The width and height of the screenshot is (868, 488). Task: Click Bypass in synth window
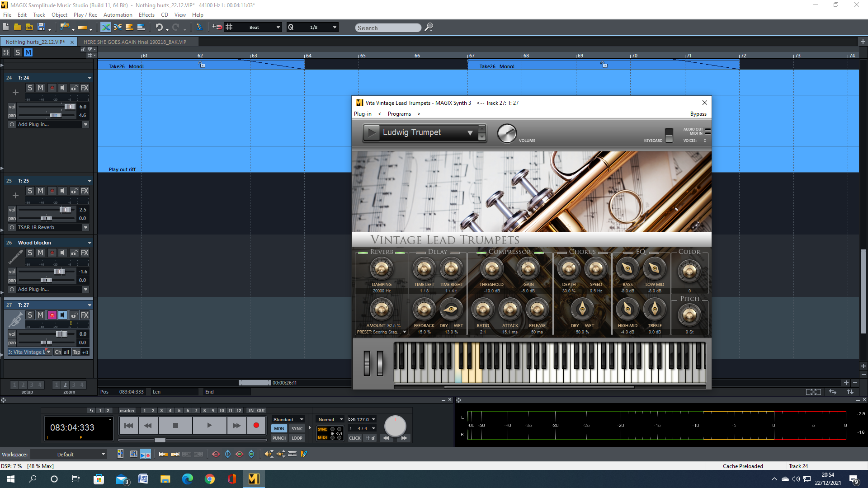coord(698,114)
